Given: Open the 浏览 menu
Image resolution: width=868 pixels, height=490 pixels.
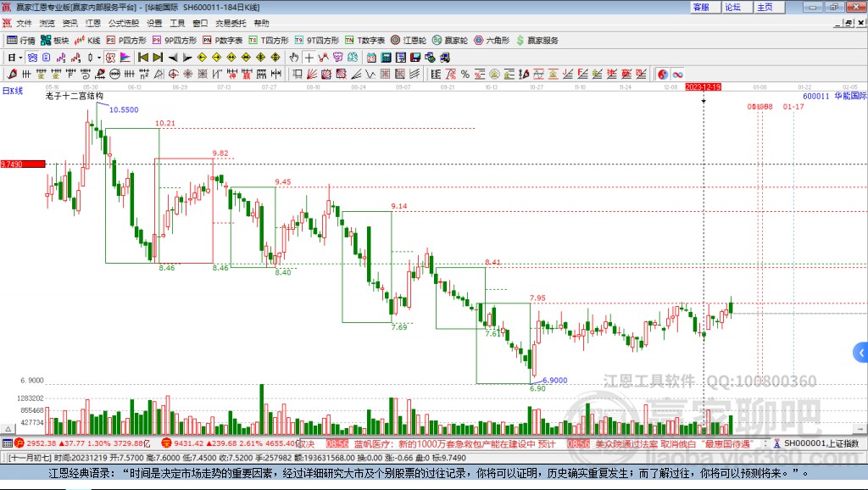Looking at the screenshot, I should (x=47, y=23).
